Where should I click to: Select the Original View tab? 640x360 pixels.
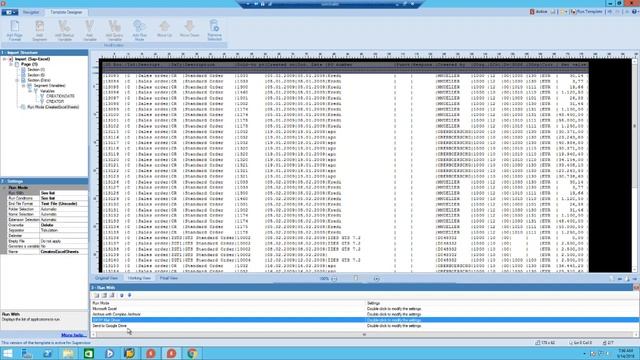107,278
